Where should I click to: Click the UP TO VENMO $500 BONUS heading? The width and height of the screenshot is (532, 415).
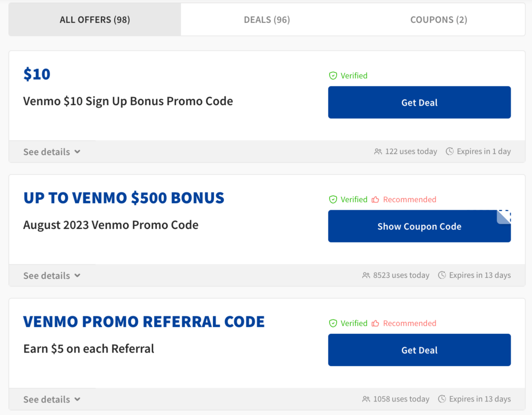[124, 198]
